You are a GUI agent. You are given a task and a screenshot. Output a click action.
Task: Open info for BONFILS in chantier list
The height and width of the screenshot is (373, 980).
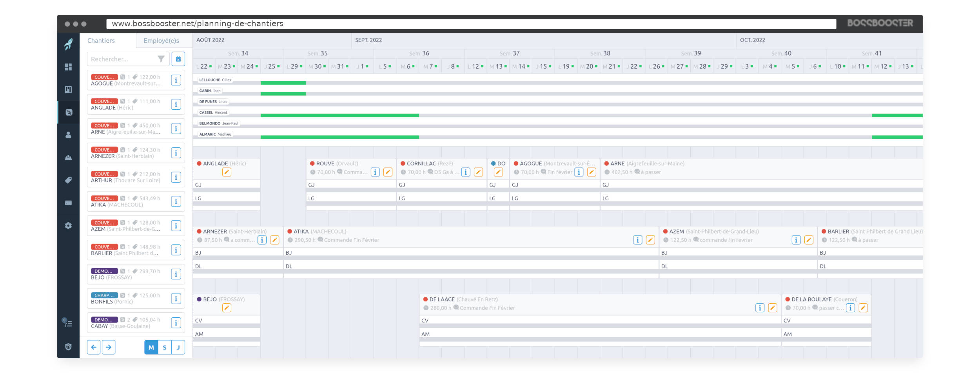[176, 299]
